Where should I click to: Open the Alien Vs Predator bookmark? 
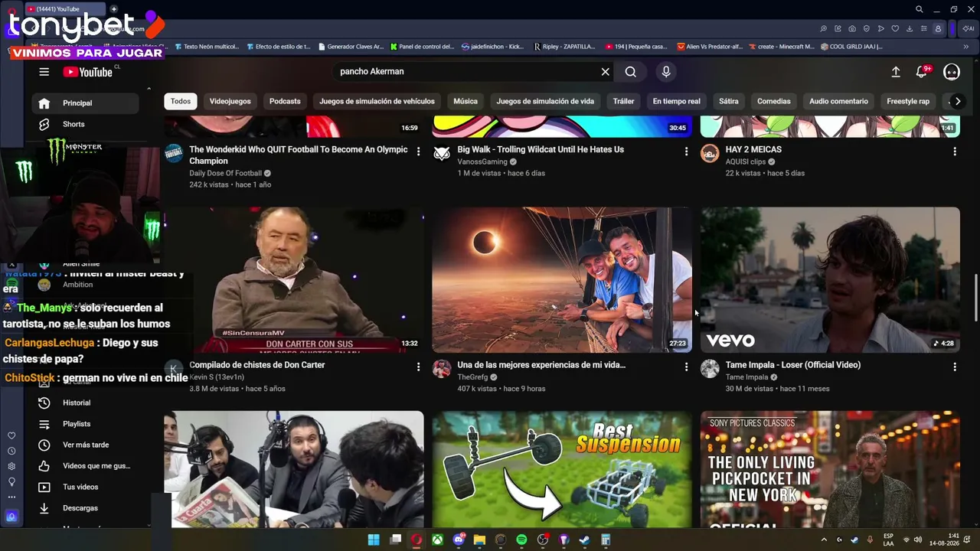click(x=710, y=47)
